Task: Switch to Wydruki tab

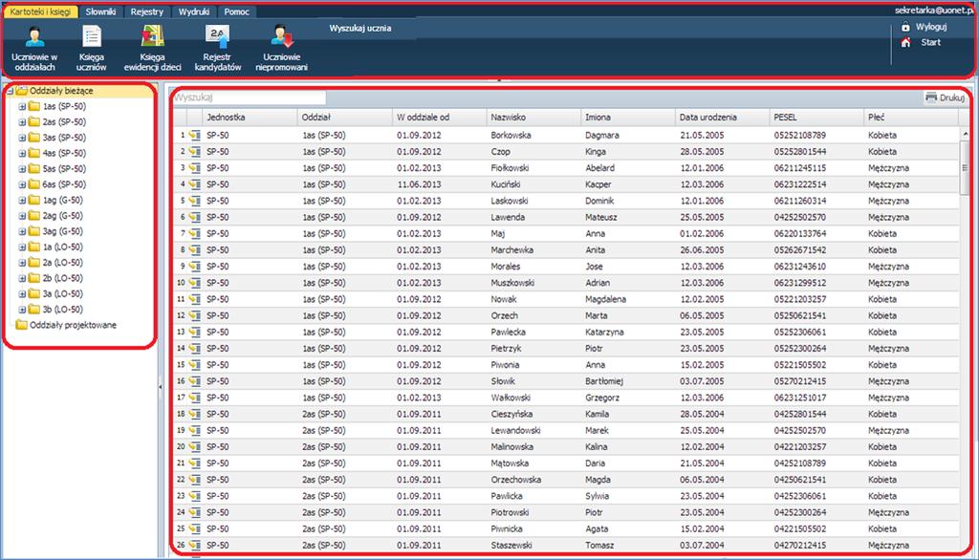Action: pyautogui.click(x=193, y=11)
